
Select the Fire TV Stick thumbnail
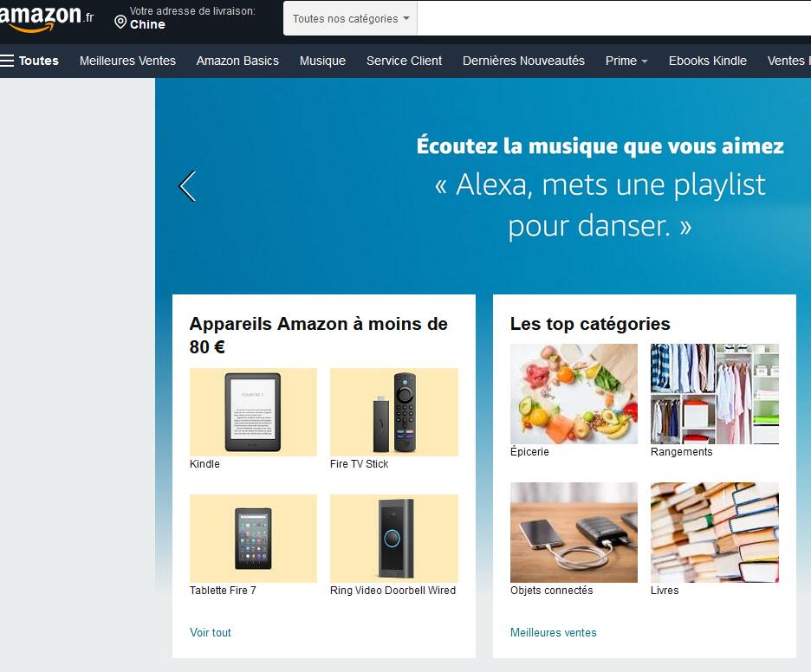[x=393, y=412]
